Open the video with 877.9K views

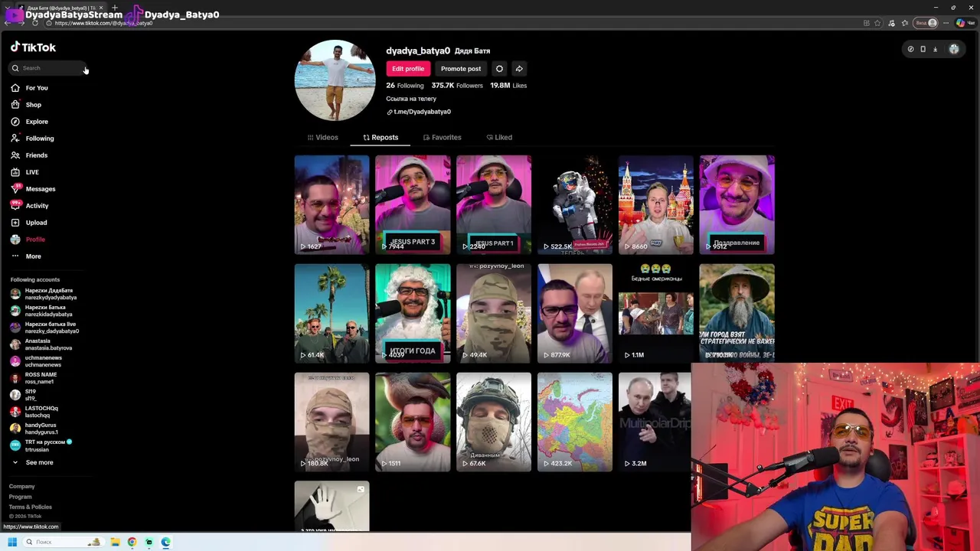[575, 313]
